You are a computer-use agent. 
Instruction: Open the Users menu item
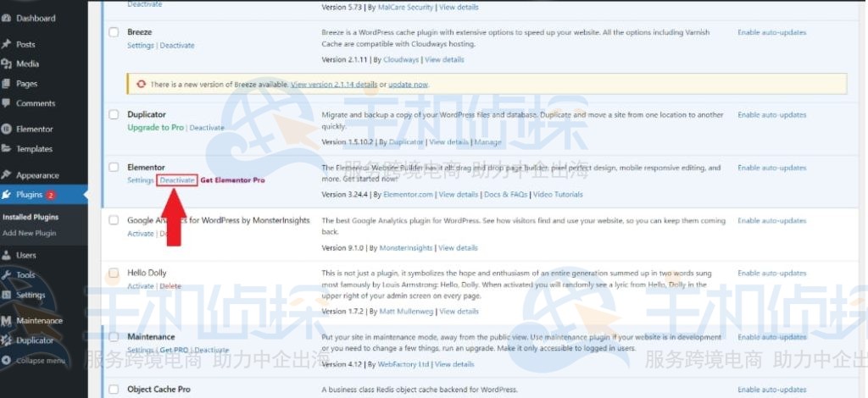click(x=26, y=256)
